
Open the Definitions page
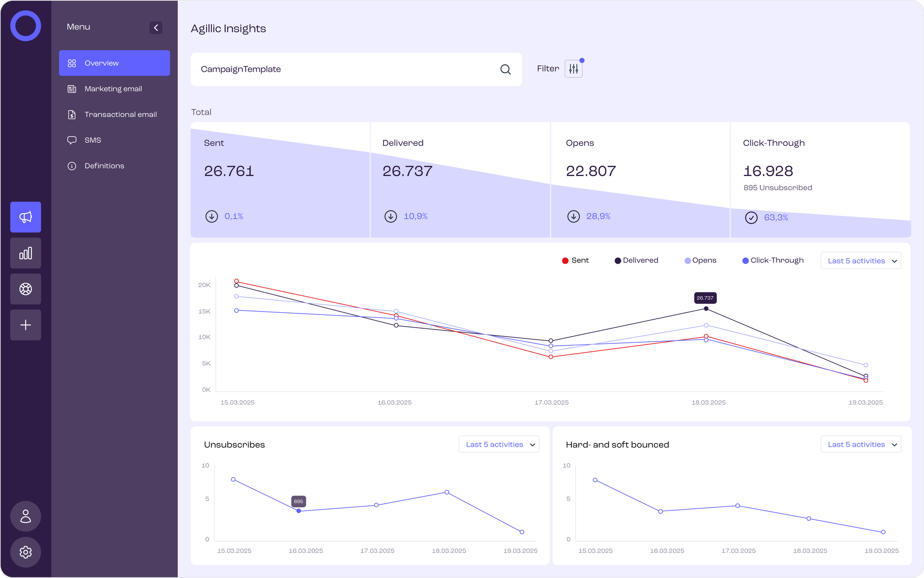pyautogui.click(x=104, y=166)
